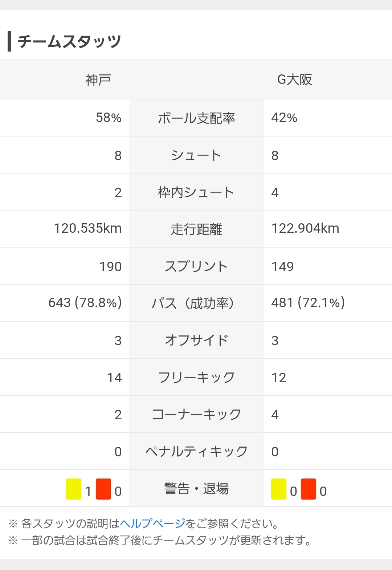Click Kobe's red card icon

(x=103, y=489)
